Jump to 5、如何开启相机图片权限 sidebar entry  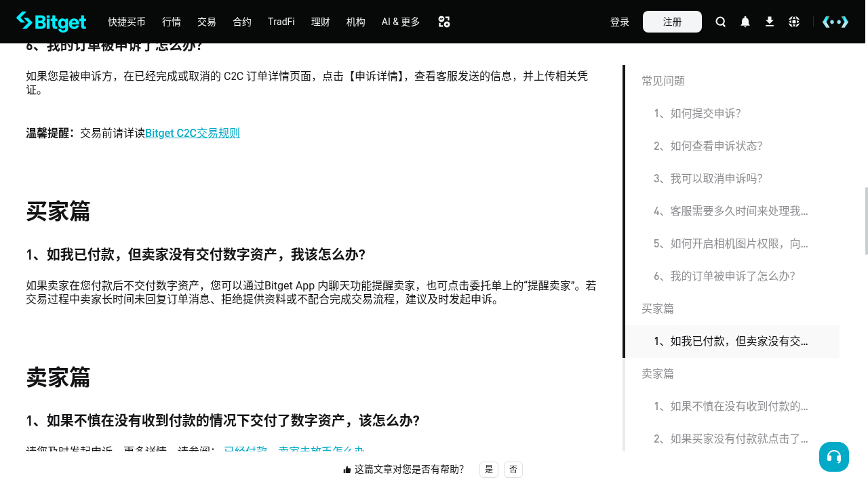point(731,244)
